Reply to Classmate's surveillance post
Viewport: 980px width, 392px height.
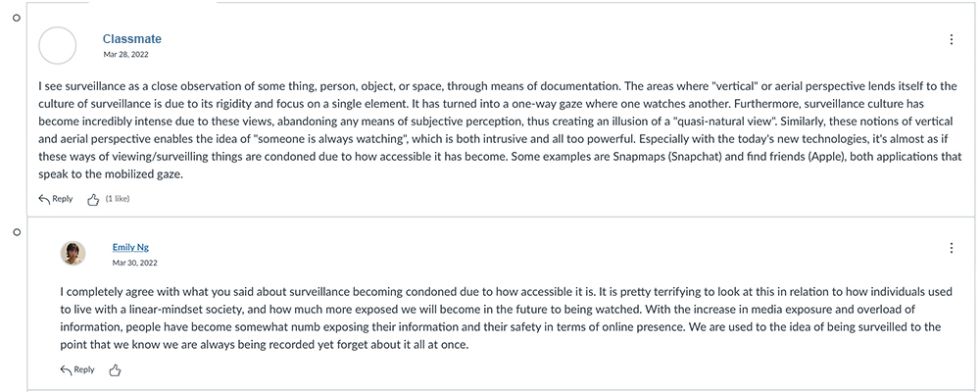56,199
